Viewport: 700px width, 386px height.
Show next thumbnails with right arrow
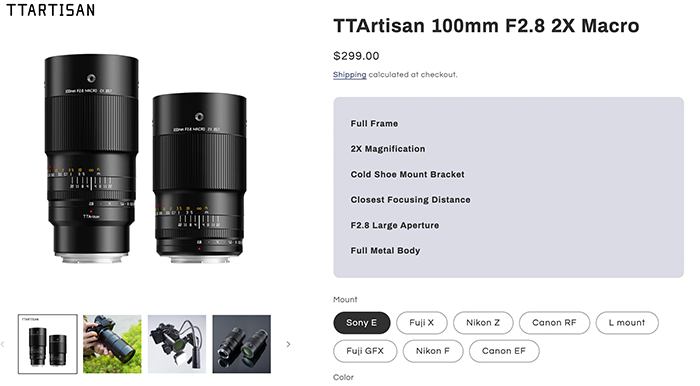[288, 344]
